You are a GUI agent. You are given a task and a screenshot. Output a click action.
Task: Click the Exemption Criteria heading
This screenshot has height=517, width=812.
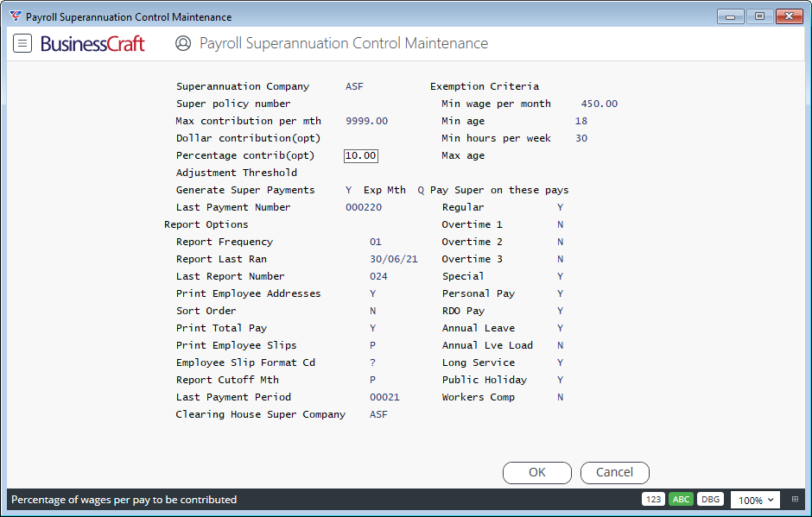485,86
